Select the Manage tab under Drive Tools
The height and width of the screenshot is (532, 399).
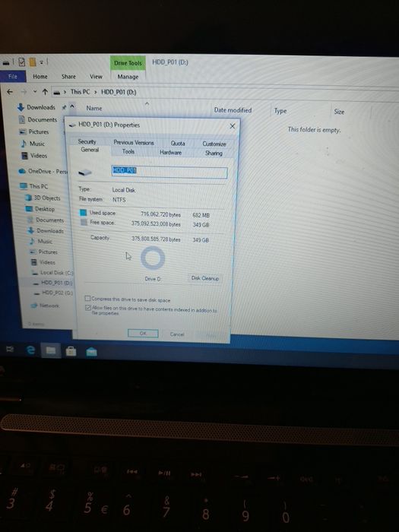tap(128, 77)
